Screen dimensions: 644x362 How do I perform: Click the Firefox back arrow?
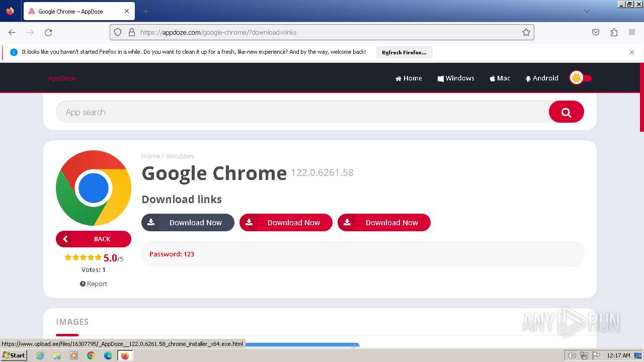[x=12, y=32]
